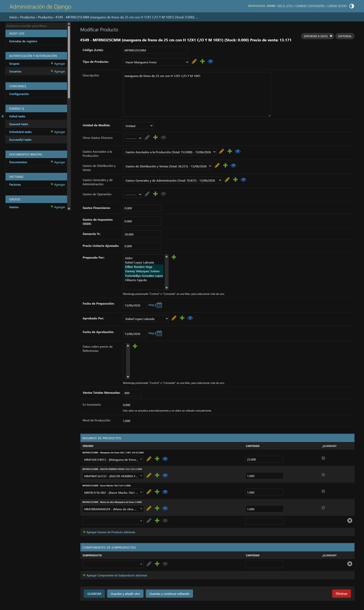The height and width of the screenshot is (610, 364).
Task: Click the GUARDAR button
Action: click(x=94, y=594)
